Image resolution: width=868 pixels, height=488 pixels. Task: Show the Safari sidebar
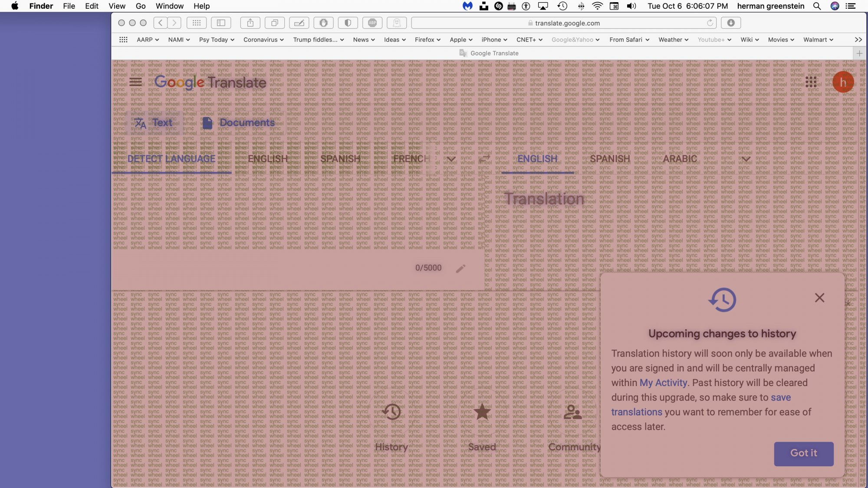(x=221, y=23)
